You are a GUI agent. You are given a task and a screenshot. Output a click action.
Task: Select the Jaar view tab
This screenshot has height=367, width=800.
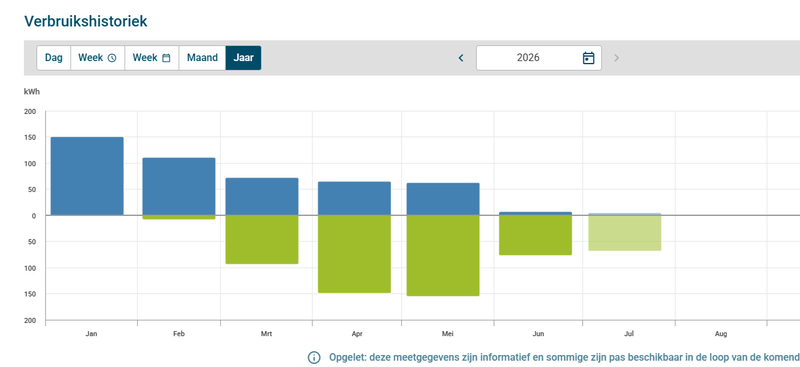(243, 58)
